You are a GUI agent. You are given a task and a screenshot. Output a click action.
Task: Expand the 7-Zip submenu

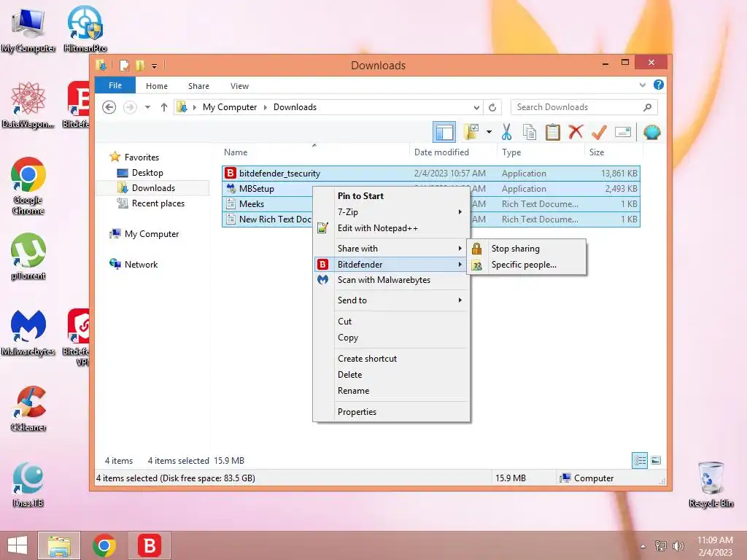(x=392, y=212)
